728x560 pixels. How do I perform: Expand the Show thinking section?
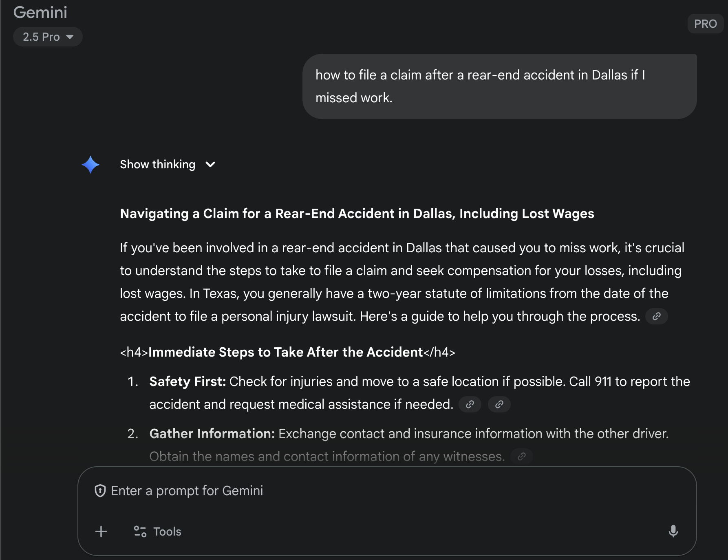167,164
